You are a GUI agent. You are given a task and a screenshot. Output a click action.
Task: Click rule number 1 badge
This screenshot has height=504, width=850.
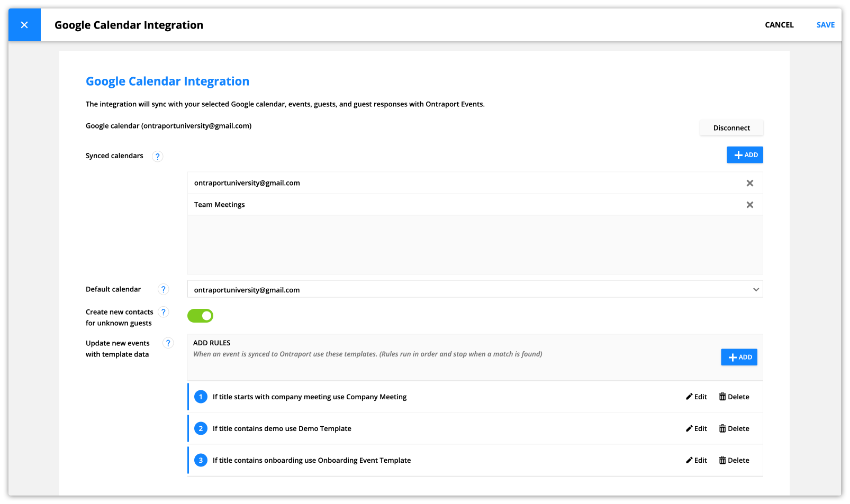[x=201, y=397]
